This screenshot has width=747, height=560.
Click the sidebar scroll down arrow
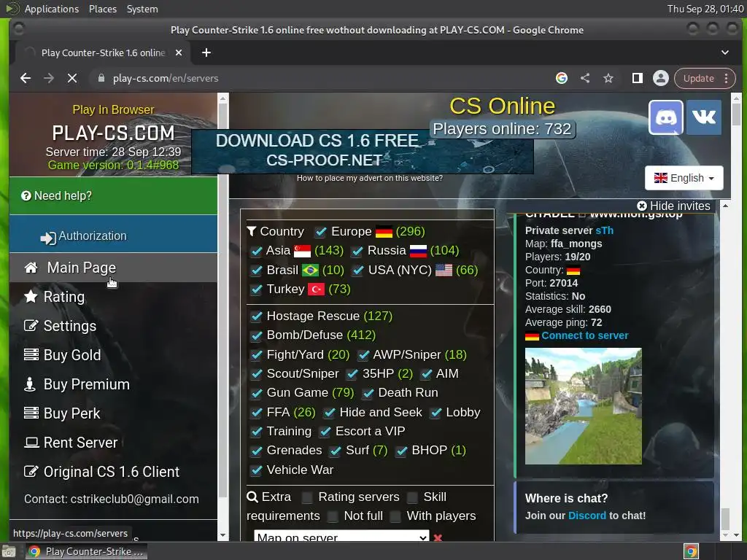coord(222,535)
